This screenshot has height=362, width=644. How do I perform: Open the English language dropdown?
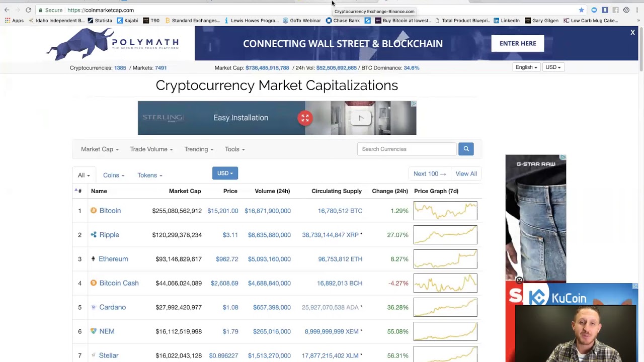(526, 67)
